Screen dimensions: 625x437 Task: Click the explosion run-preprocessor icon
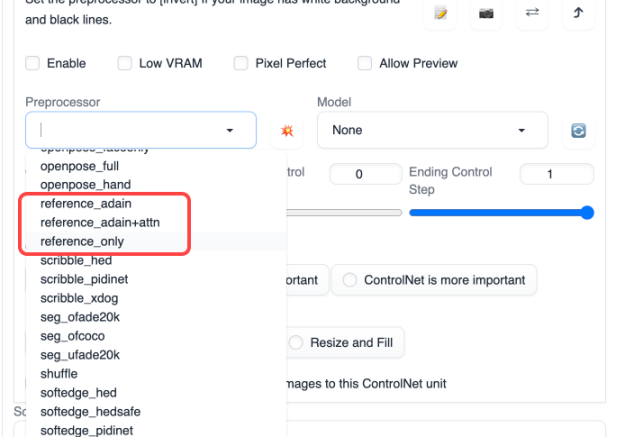point(287,131)
